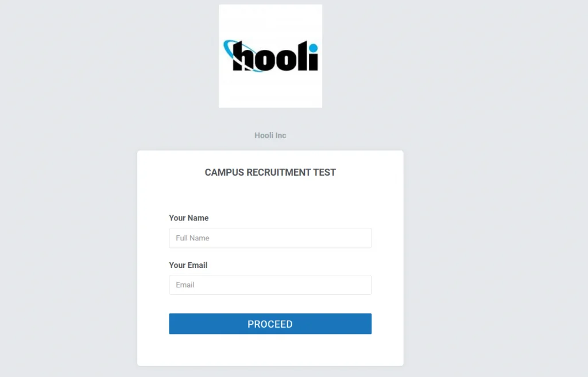
Task: Click the word "TEST" in the heading
Action: 324,172
